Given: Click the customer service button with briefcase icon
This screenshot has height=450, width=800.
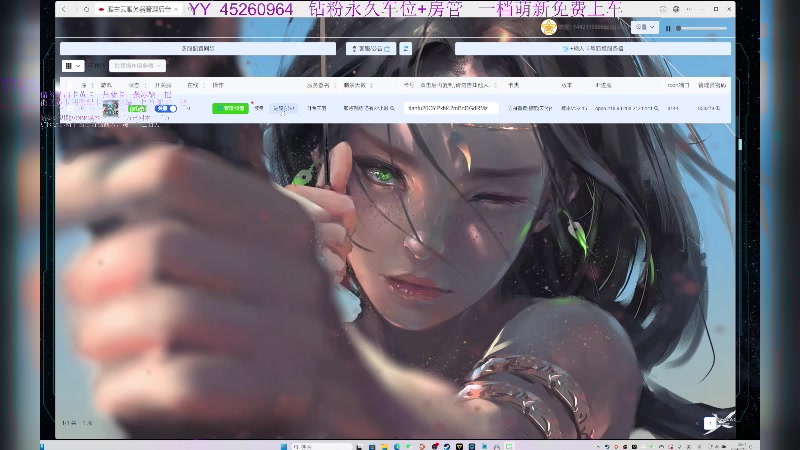Looking at the screenshot, I should (x=371, y=48).
